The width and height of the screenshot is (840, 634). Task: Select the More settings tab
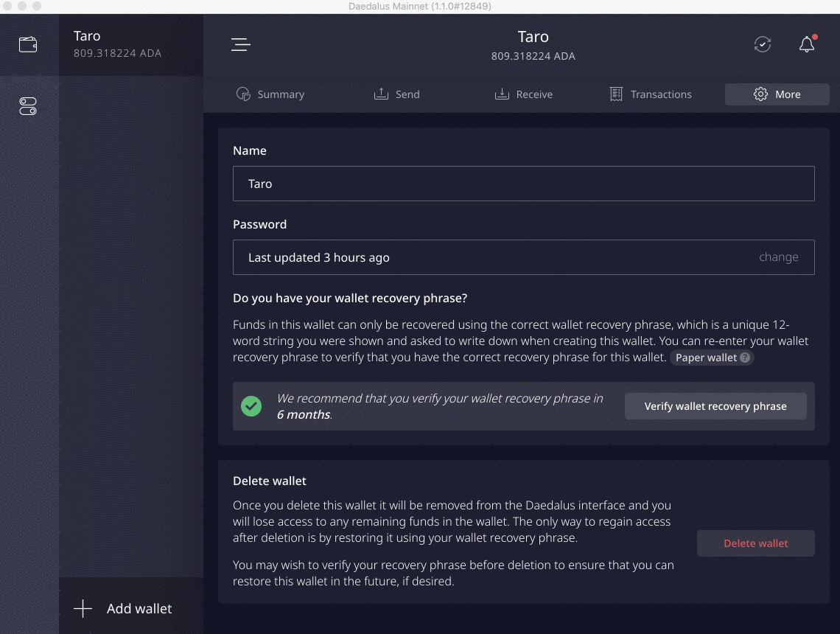[777, 94]
